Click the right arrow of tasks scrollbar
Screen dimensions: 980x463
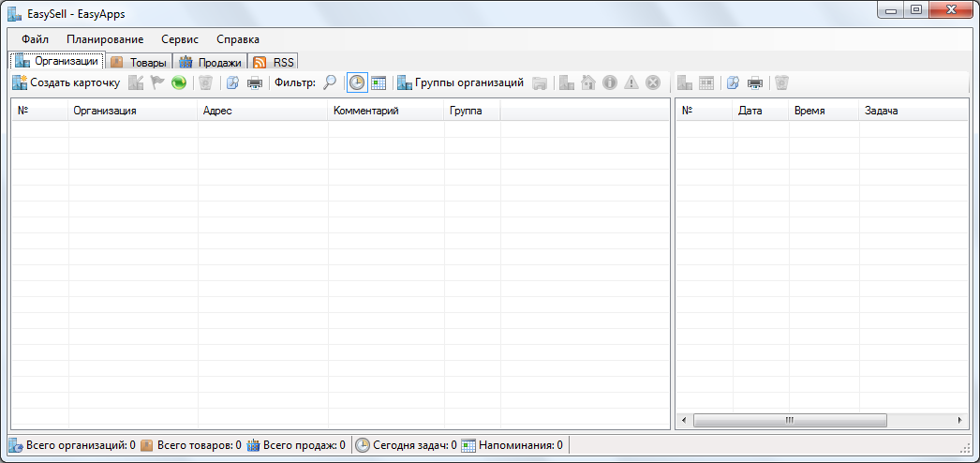tap(960, 421)
